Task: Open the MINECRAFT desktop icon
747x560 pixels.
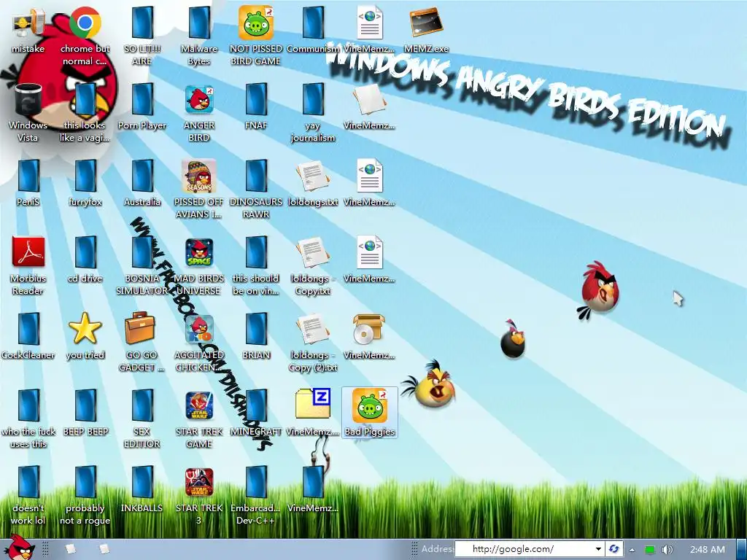Action: pyautogui.click(x=256, y=414)
